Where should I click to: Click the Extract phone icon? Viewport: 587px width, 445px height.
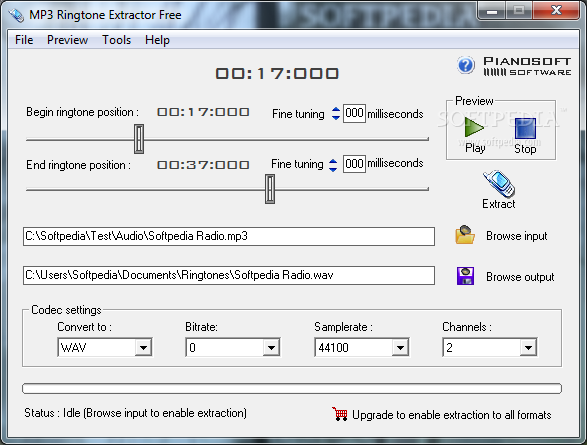click(x=499, y=183)
